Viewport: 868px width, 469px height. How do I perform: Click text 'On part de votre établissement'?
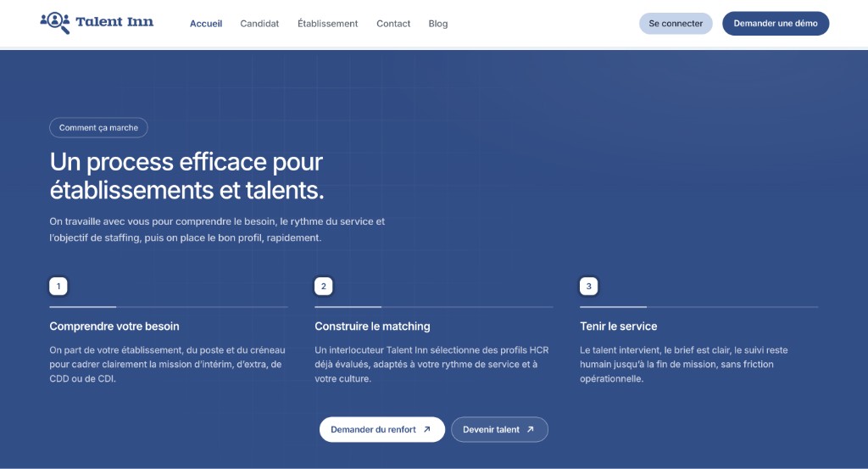click(x=167, y=365)
